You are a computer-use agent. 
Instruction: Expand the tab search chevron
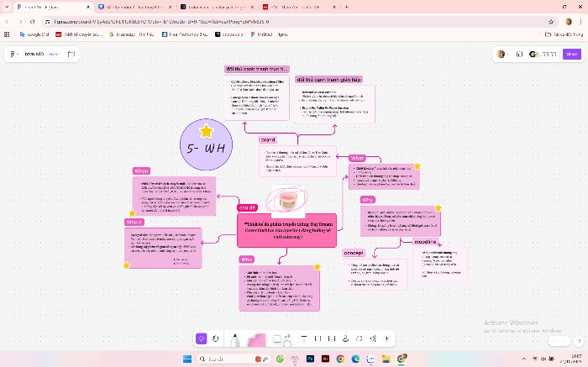(x=7, y=7)
